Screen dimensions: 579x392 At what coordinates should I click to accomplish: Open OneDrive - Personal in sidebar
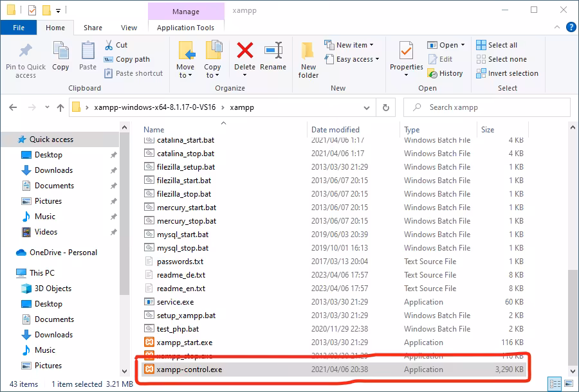pos(63,253)
